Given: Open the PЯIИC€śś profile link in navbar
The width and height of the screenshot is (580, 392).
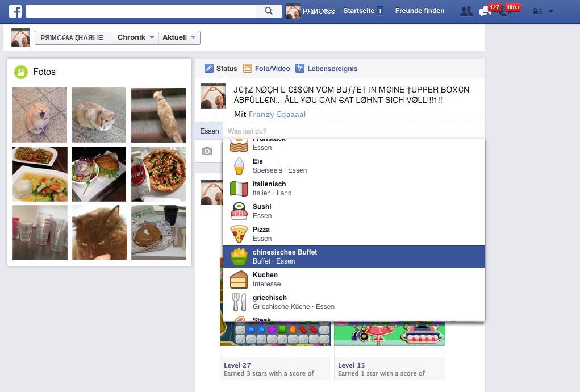Looking at the screenshot, I should click(x=319, y=11).
